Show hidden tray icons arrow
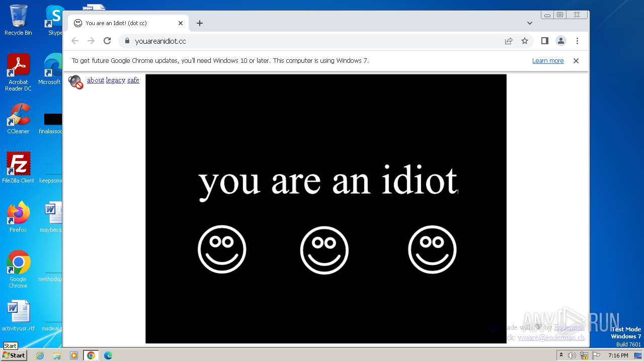644x362 pixels. (561, 355)
